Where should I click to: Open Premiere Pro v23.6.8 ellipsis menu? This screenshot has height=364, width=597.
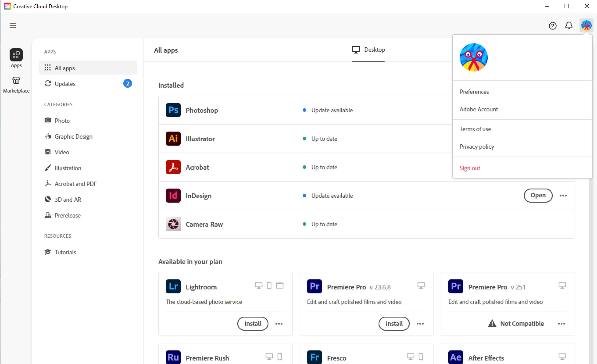[x=420, y=323]
